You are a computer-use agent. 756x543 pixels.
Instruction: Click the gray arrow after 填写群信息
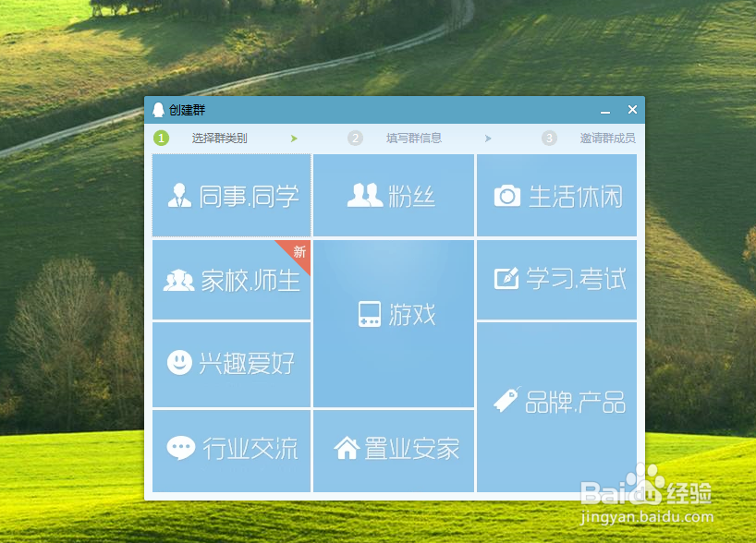(488, 137)
